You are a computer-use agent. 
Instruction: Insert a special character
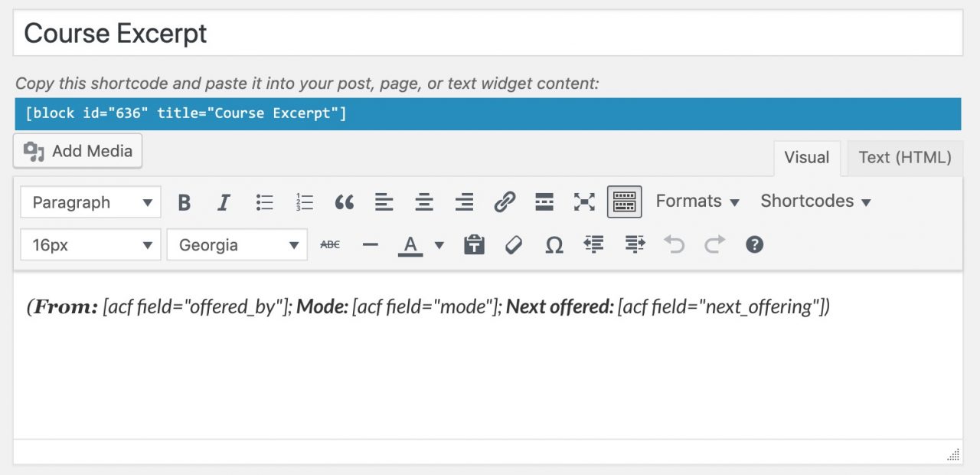pyautogui.click(x=554, y=244)
